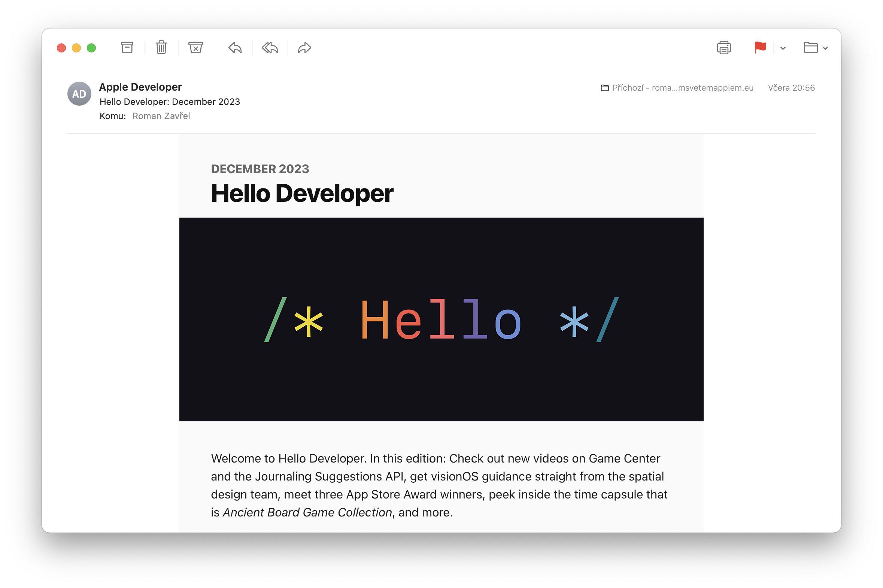The image size is (883, 588).
Task: Reply to Apple Developer
Action: (x=235, y=48)
